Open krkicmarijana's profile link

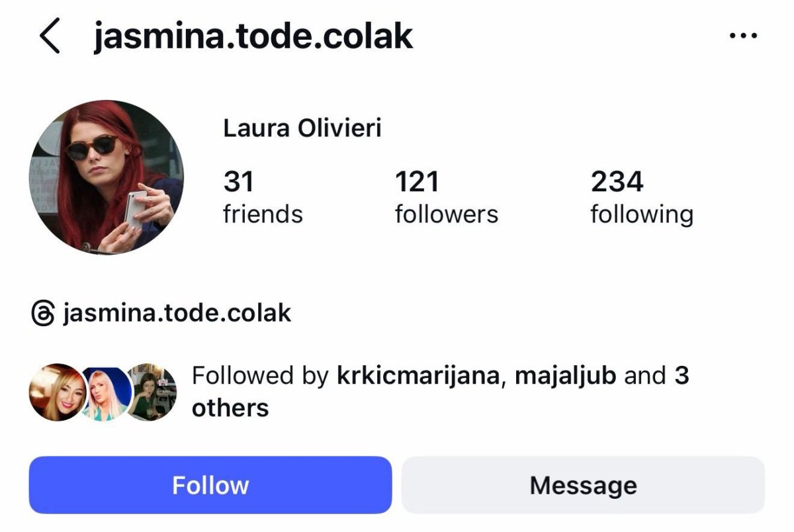pos(418,376)
